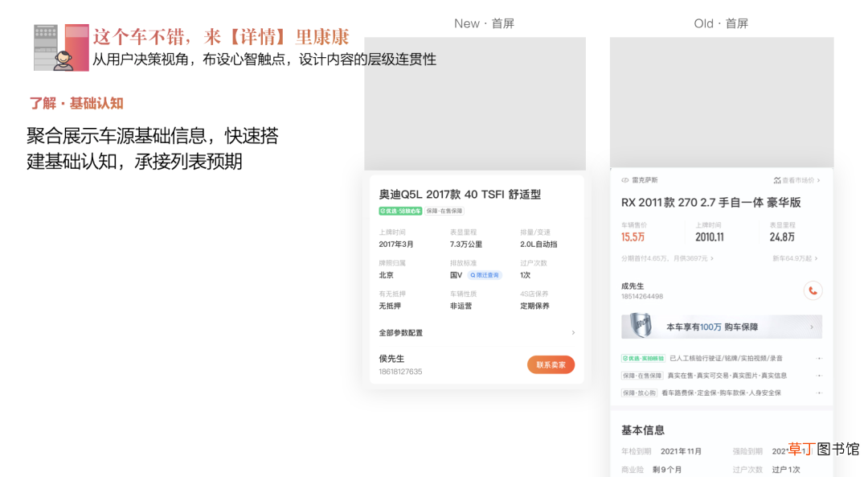The image size is (868, 477).
Task: Click the title 奥迪Q5L 2017款 40 TSFI 舒适型
Action: 460,195
